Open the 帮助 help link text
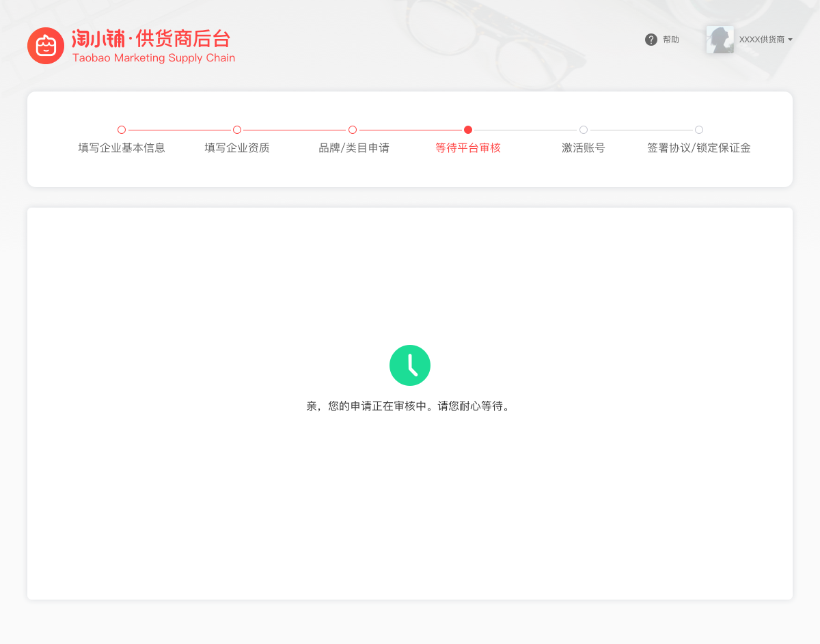Image resolution: width=820 pixels, height=644 pixels. (671, 40)
